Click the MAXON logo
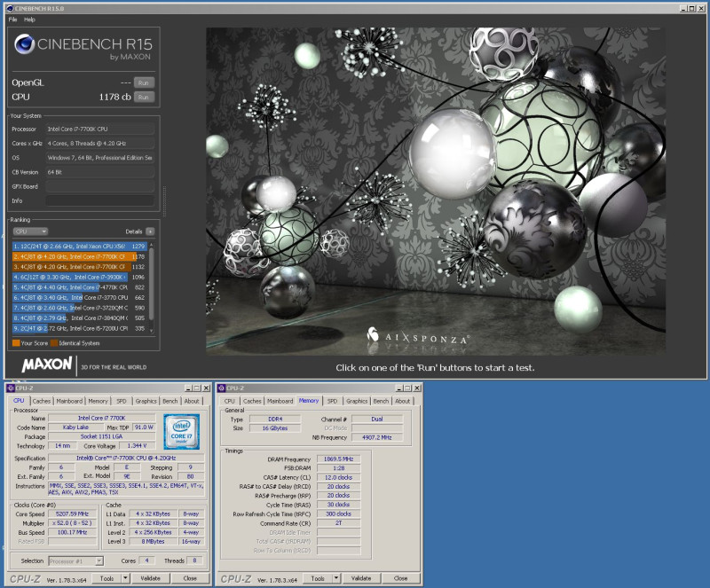The image size is (710, 588). [47, 365]
